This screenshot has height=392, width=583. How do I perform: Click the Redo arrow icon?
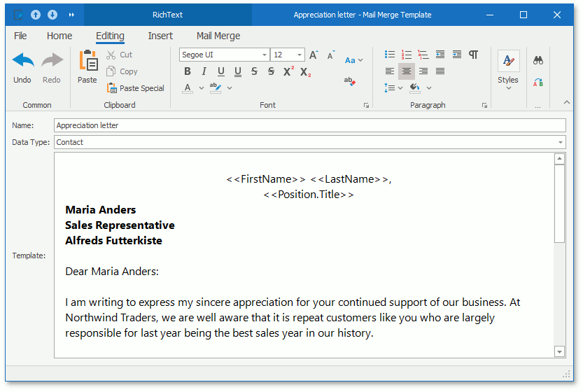point(52,60)
